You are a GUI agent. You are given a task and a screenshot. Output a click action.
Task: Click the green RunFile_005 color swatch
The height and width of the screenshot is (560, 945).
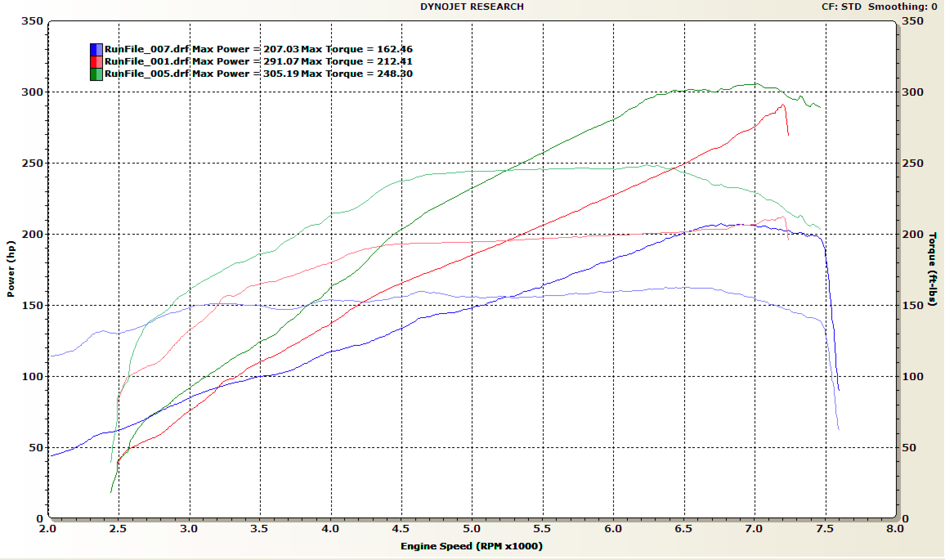point(96,74)
